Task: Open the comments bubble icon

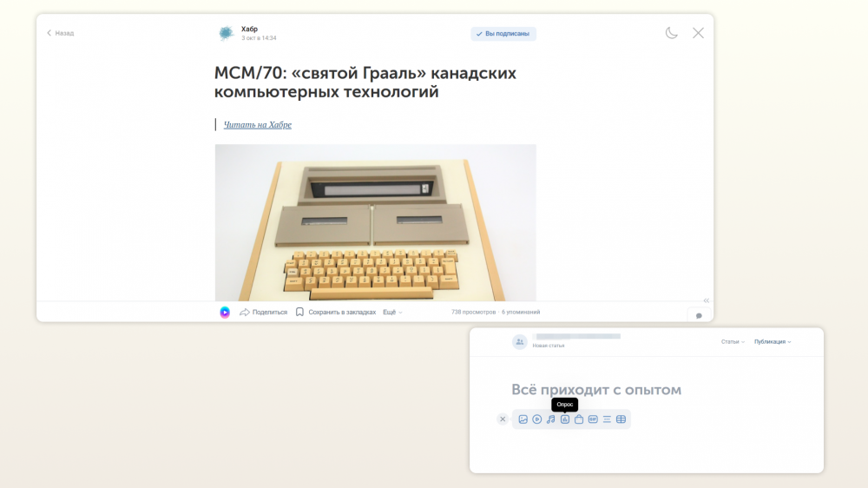Action: pyautogui.click(x=699, y=316)
